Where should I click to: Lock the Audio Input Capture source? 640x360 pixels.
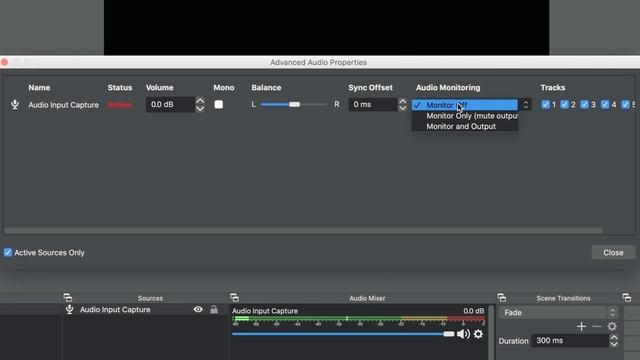[x=214, y=309]
